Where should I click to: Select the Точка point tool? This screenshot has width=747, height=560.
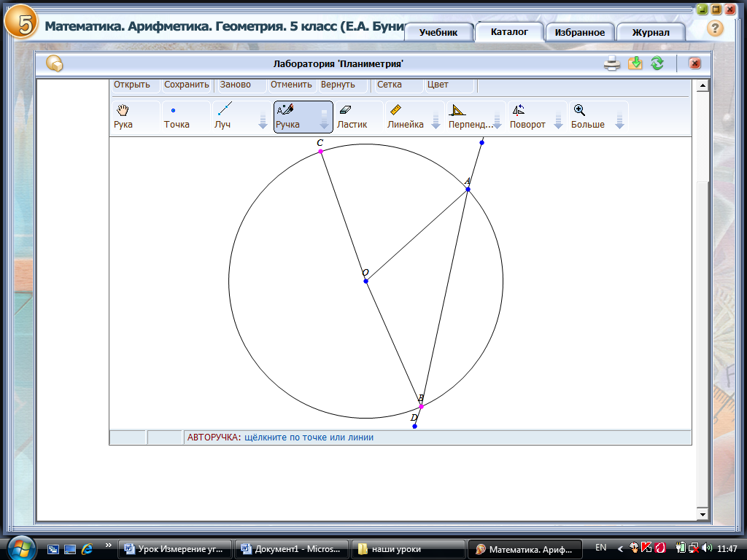click(186, 117)
